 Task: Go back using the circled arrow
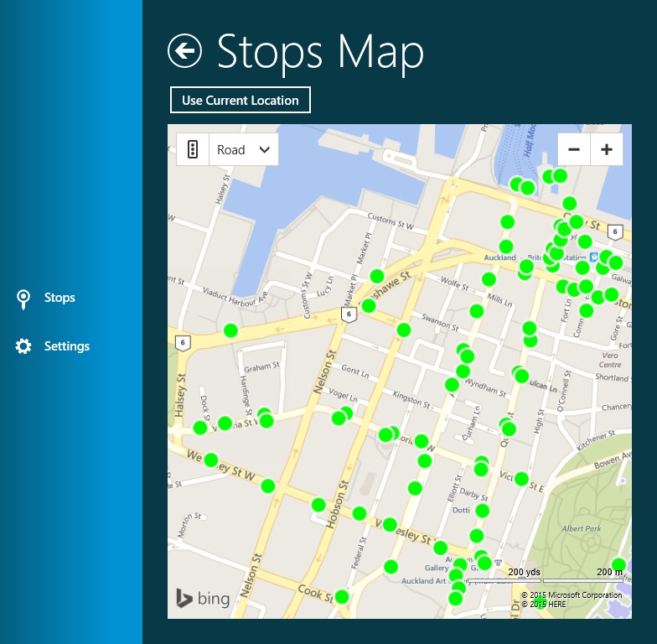click(x=184, y=50)
